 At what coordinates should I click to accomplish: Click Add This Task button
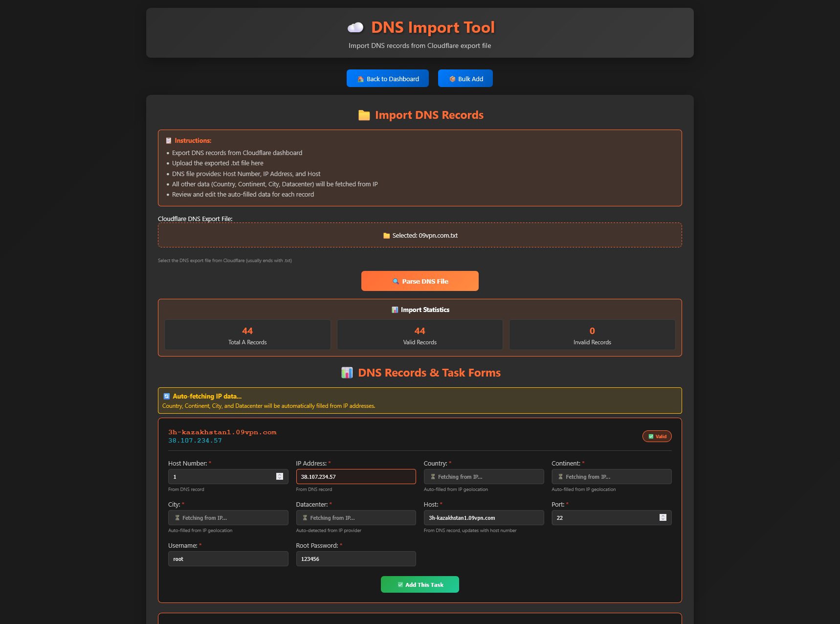[420, 585]
